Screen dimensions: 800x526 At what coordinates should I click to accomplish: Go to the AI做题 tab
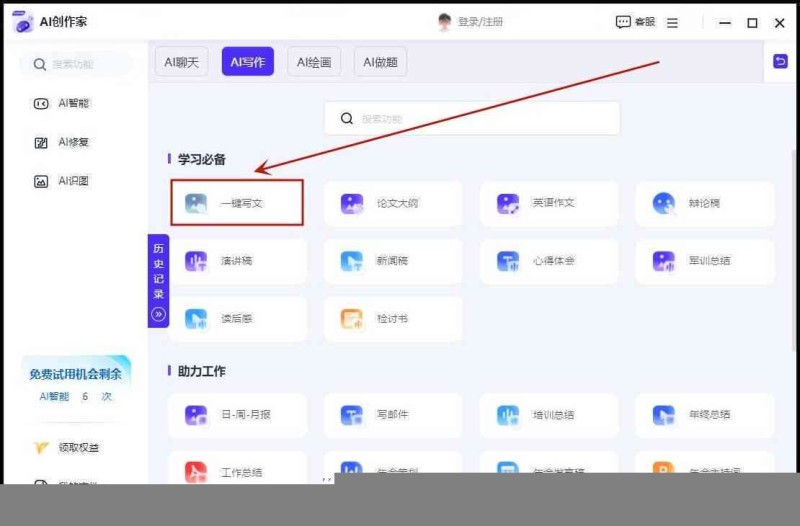pyautogui.click(x=380, y=62)
